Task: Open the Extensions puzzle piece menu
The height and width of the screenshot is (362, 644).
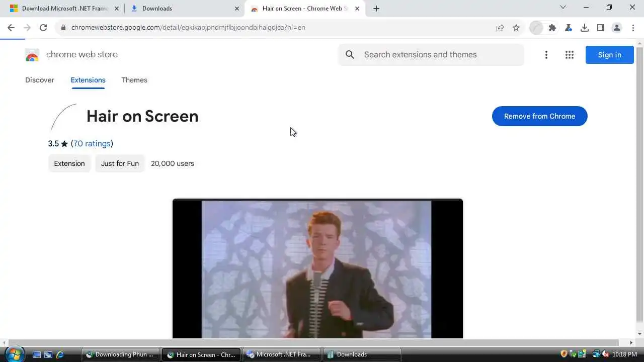Action: 552,28
